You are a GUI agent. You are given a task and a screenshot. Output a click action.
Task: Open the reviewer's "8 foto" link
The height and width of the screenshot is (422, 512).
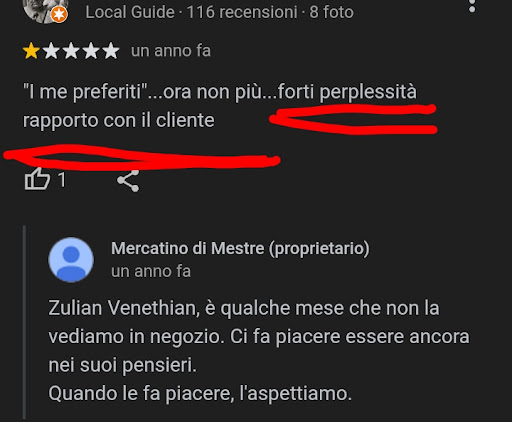click(331, 12)
